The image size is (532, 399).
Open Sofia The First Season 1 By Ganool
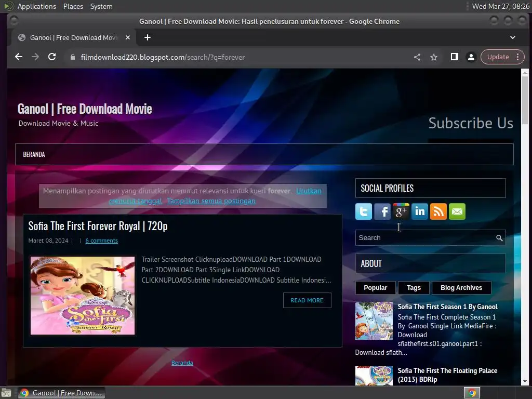(x=447, y=307)
